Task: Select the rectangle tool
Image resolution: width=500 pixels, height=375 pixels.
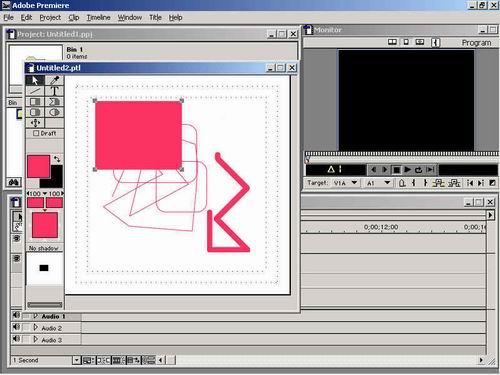Action: coord(35,102)
